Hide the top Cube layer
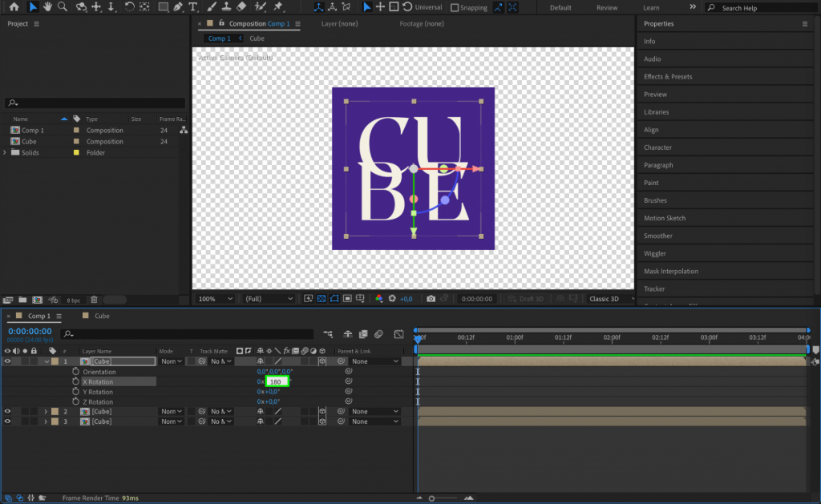821x504 pixels. (6, 361)
